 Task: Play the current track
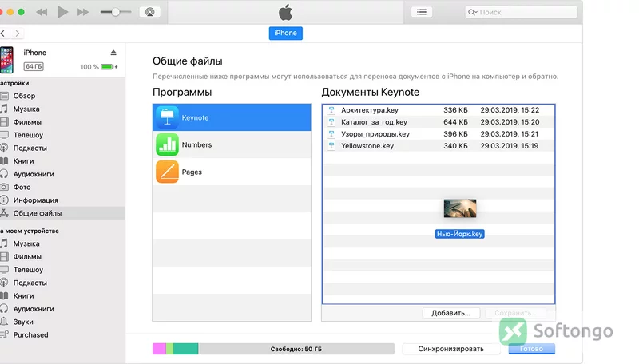coord(63,12)
